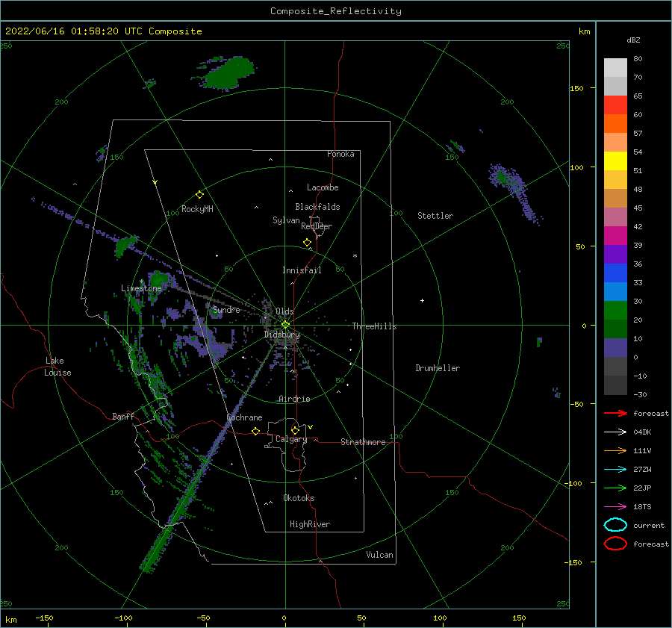Viewport: 672px width, 628px height.
Task: Click the Sylvan label on map
Action: [286, 220]
